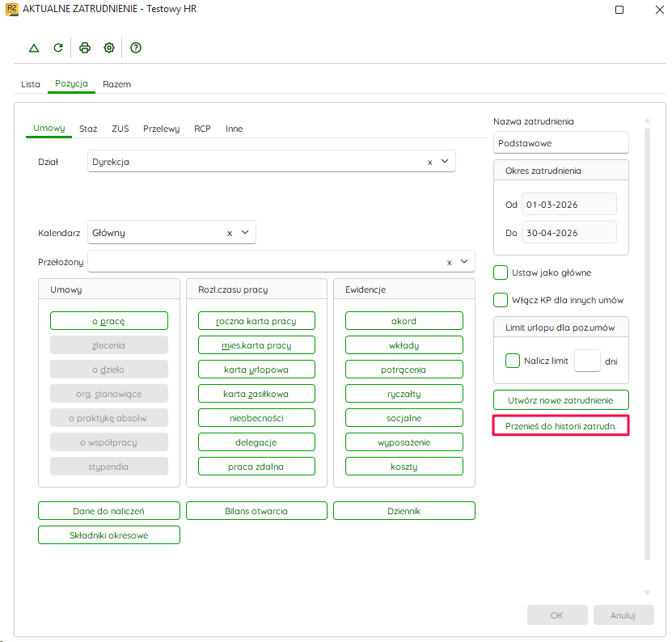Screen dimensions: 672x642
Task: Click the 'delegacje' button
Action: click(256, 442)
